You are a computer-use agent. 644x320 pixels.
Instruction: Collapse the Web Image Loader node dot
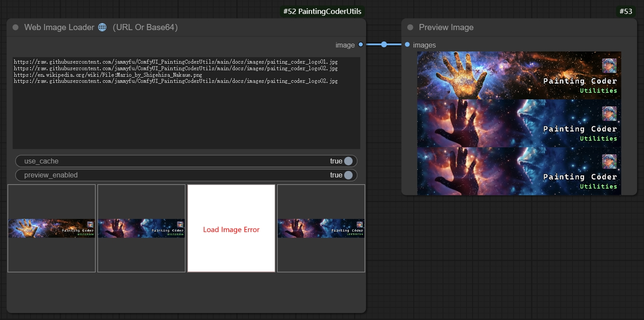(16, 27)
